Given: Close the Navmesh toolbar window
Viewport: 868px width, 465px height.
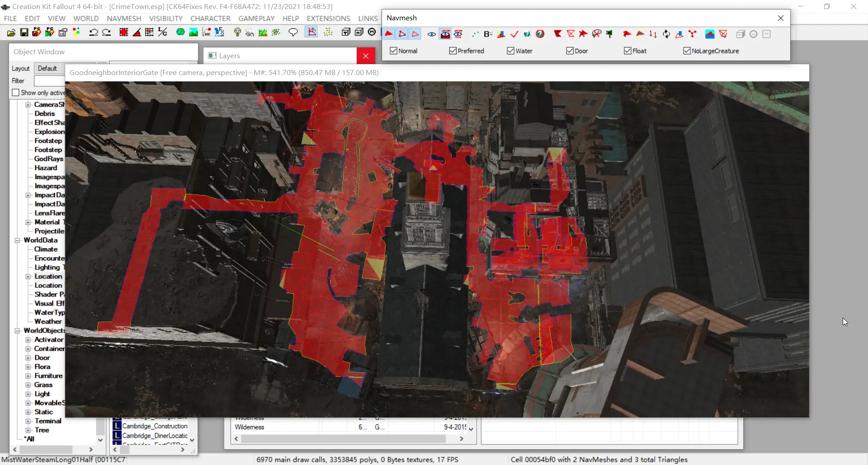Looking at the screenshot, I should (781, 18).
